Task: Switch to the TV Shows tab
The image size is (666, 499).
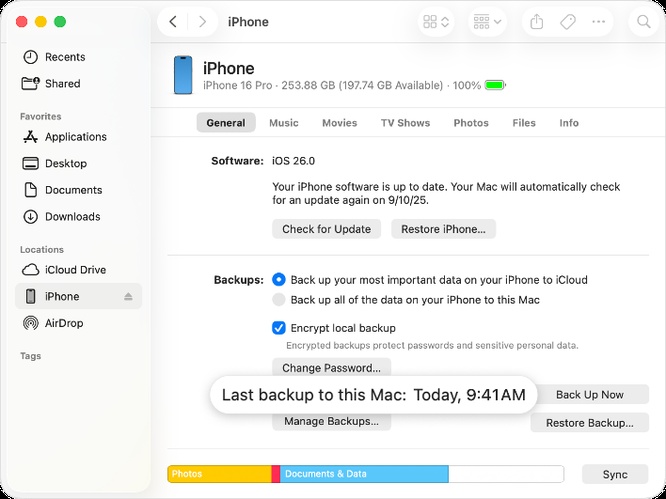Action: coord(405,123)
